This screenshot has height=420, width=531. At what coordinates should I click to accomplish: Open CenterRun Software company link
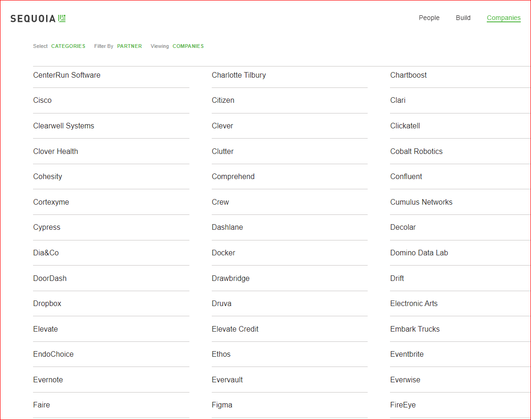click(67, 75)
